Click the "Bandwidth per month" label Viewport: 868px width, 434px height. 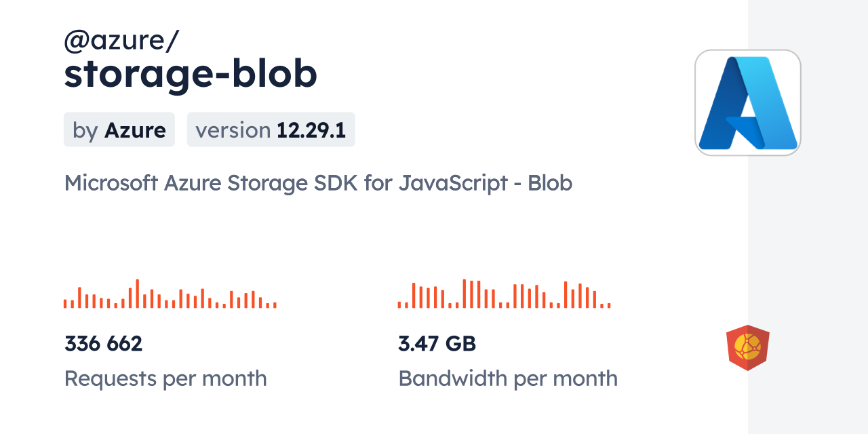pyautogui.click(x=508, y=378)
